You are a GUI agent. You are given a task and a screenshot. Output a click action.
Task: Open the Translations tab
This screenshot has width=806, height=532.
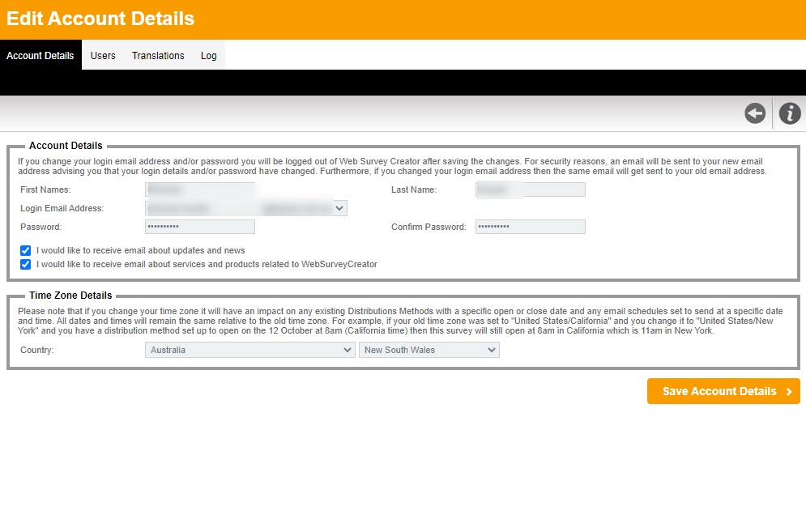(x=157, y=55)
